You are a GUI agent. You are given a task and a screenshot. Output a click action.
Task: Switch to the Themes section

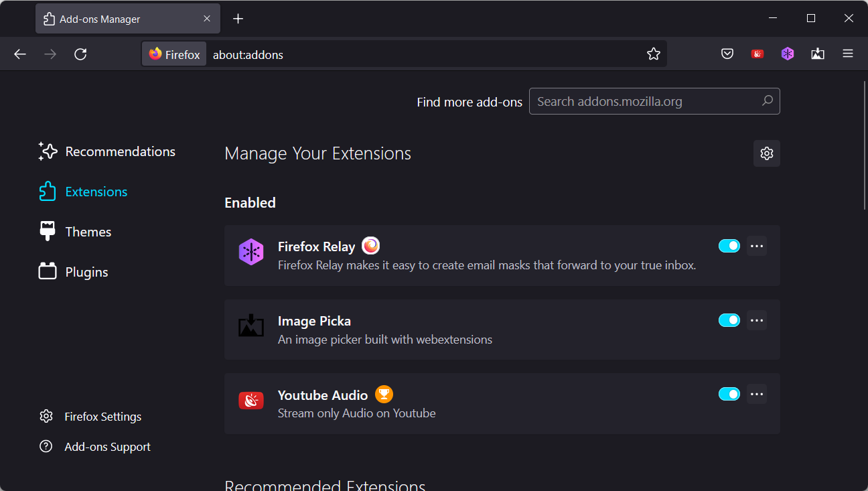[x=88, y=232]
